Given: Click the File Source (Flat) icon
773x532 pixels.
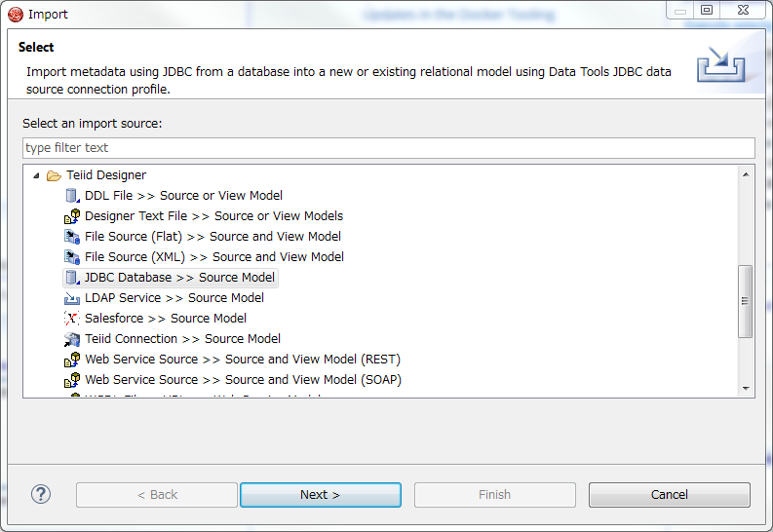Looking at the screenshot, I should (72, 237).
